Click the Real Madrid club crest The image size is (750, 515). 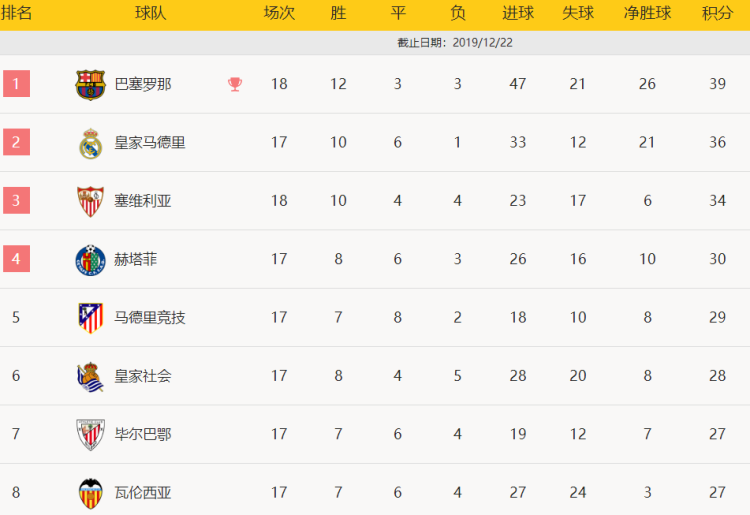coord(90,143)
